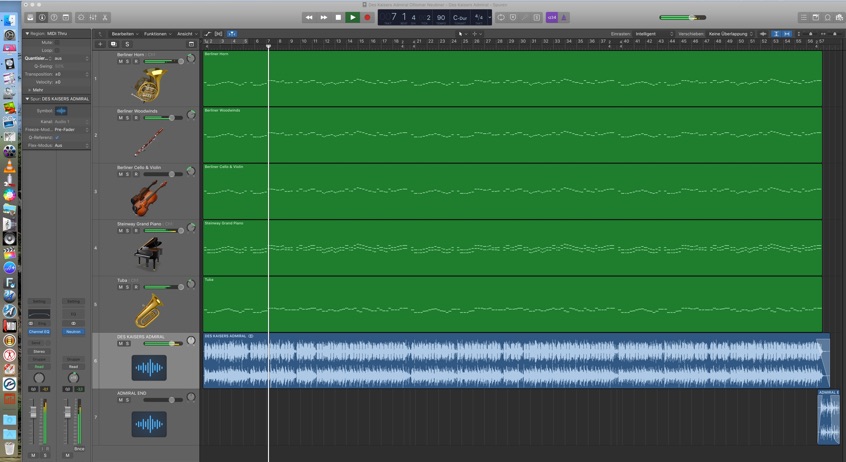Click the Duplicate Track button
This screenshot has width=846, height=462.
point(113,44)
